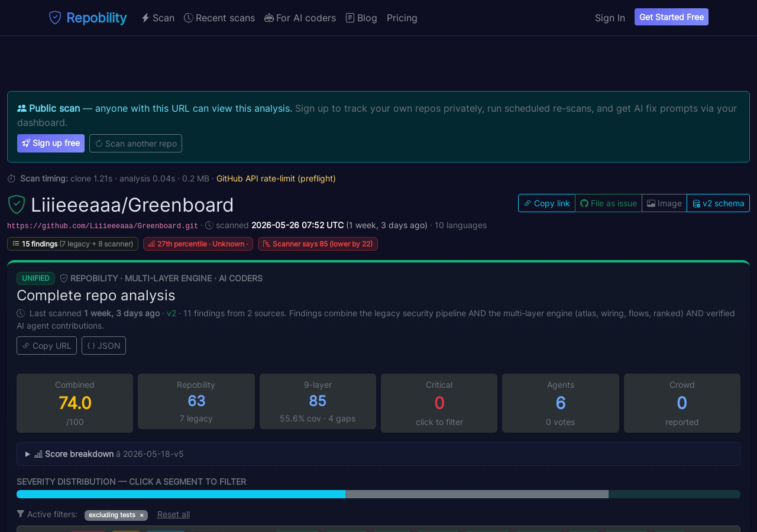Image resolution: width=757 pixels, height=532 pixels.
Task: Select the Crowd 0 reported card
Action: [682, 403]
